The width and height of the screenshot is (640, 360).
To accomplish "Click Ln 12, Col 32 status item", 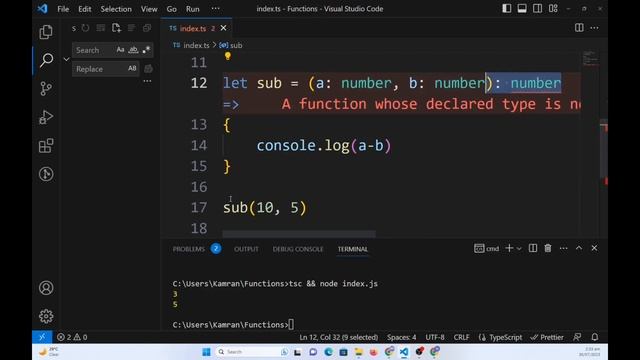I will click(338, 337).
